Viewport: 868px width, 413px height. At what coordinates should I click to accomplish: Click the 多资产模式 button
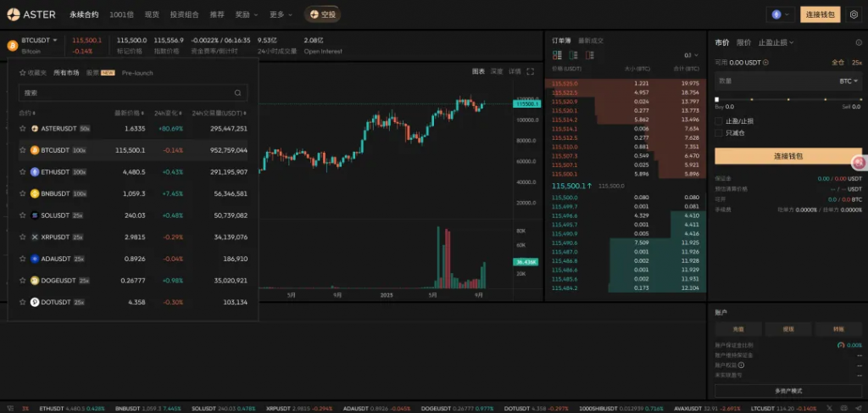coord(788,391)
